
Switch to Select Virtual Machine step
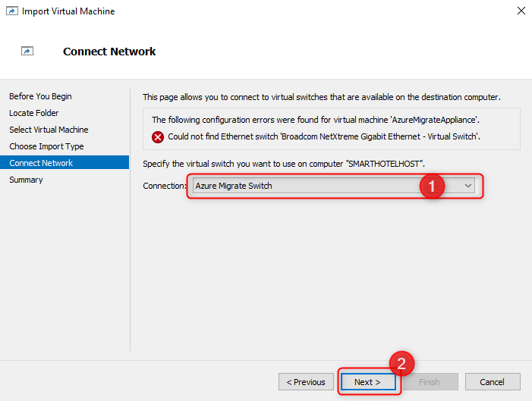[49, 130]
